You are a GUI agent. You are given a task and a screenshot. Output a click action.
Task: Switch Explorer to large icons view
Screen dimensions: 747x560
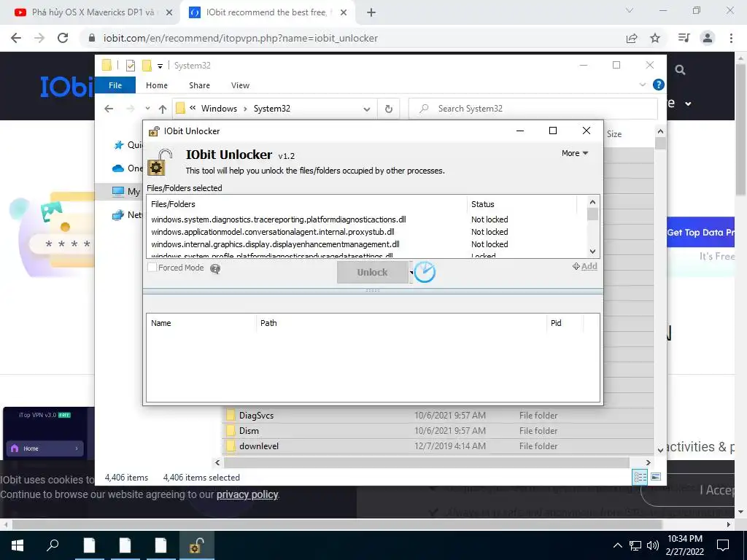click(656, 477)
